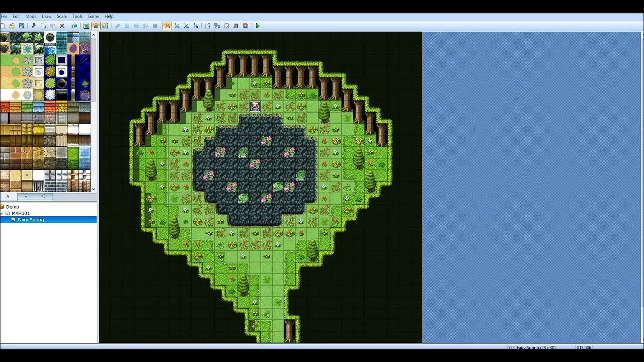Select the Fairy Spring map
The image size is (644, 362).
click(x=31, y=220)
